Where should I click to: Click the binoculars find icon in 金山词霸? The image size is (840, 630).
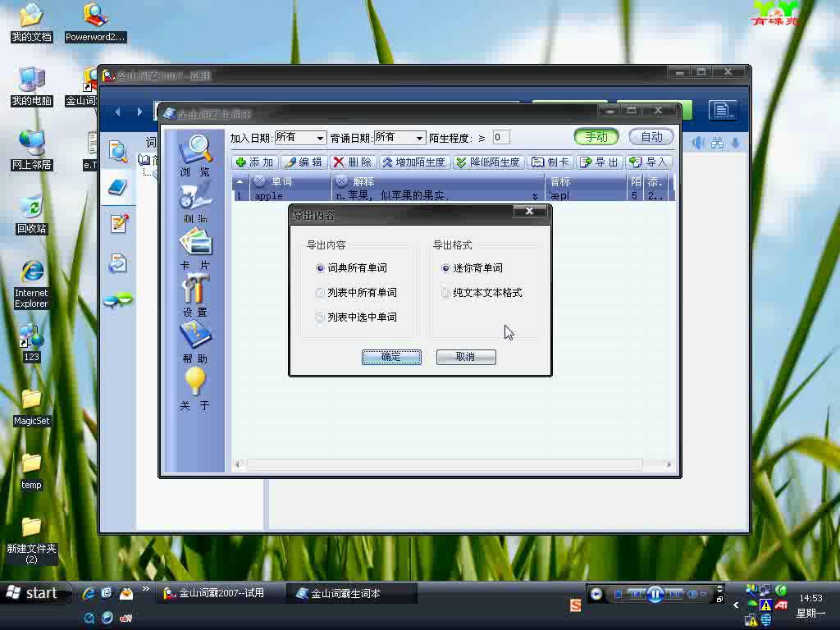[717, 143]
